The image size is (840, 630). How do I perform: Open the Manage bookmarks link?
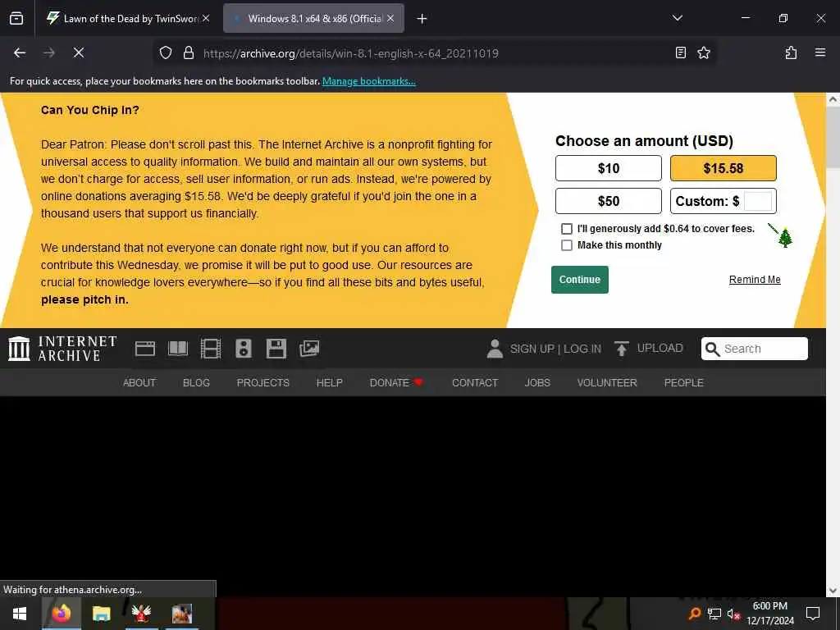(368, 81)
